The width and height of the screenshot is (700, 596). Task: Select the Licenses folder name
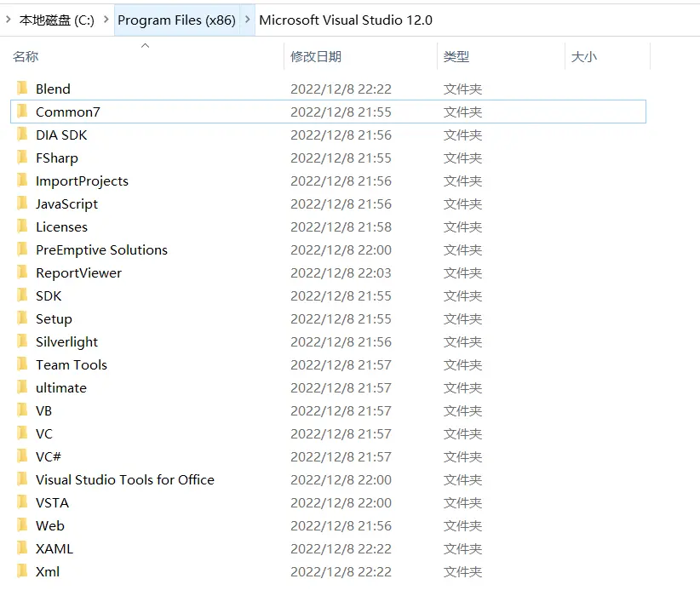(61, 226)
